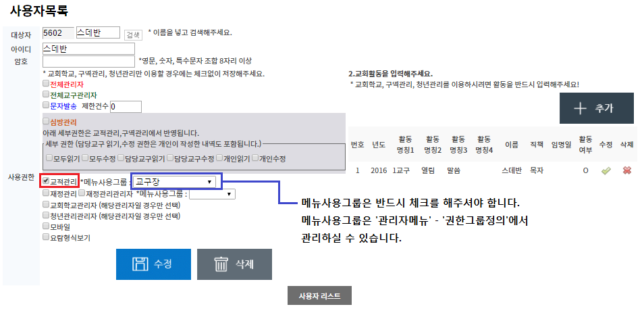Check the 교회학교관리자 checkbox
The image size is (644, 311).
[x=46, y=204]
